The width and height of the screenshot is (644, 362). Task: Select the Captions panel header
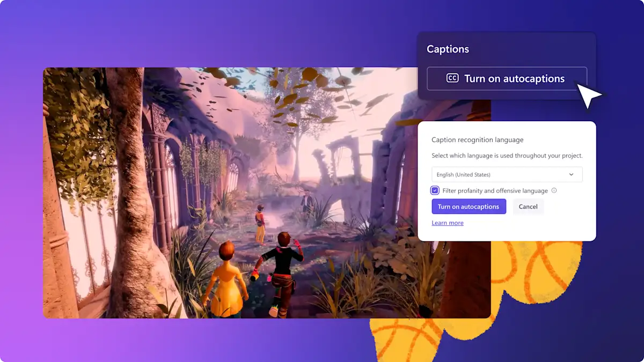click(x=448, y=49)
